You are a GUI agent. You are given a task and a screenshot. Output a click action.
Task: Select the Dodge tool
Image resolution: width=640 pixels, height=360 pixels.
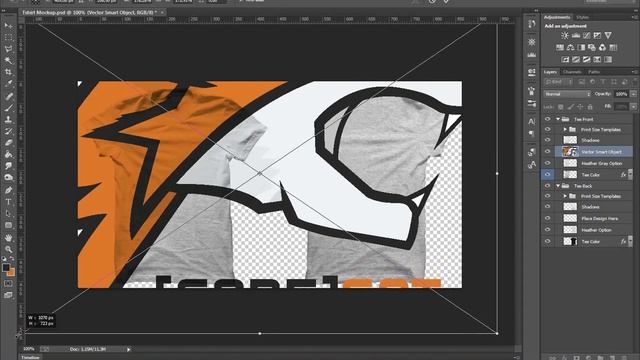click(8, 178)
